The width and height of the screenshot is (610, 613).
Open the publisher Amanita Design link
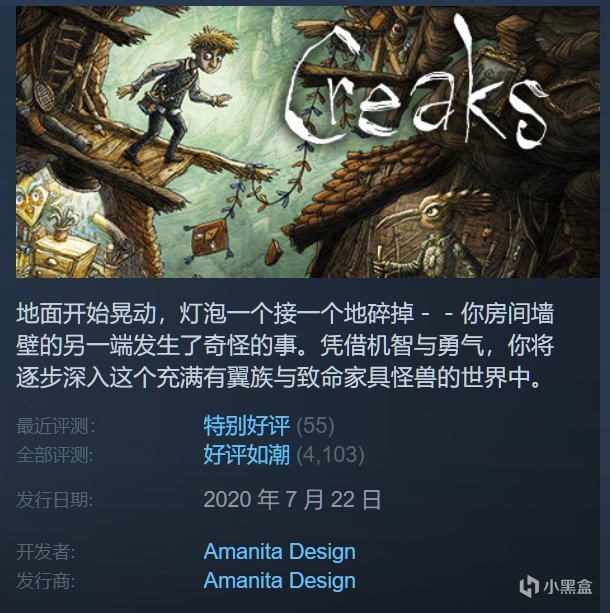[280, 580]
